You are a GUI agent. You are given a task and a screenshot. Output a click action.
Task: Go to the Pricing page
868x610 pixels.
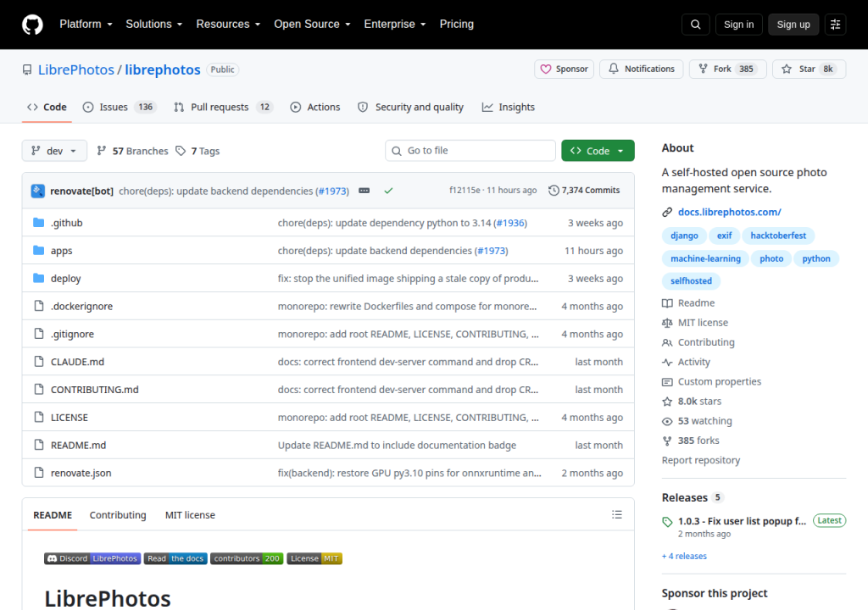point(457,25)
